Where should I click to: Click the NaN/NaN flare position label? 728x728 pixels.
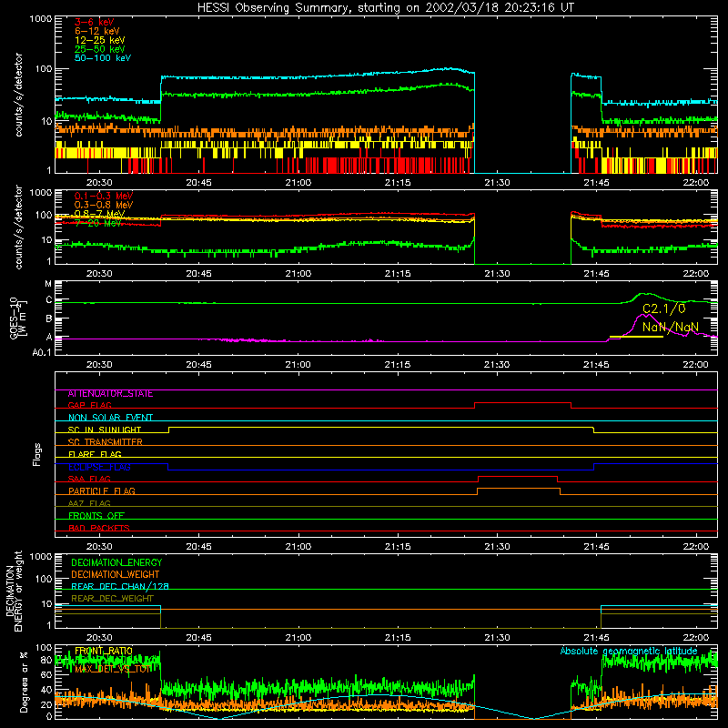(x=670, y=327)
